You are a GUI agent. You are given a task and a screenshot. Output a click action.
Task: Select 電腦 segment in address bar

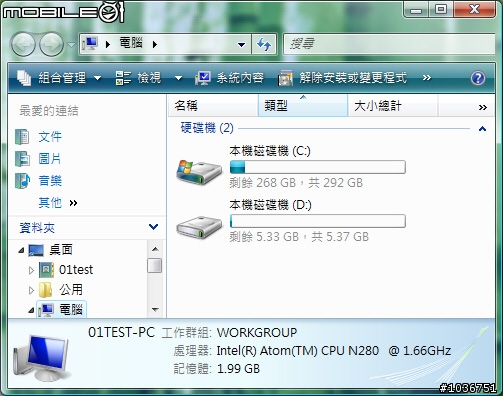coord(131,43)
